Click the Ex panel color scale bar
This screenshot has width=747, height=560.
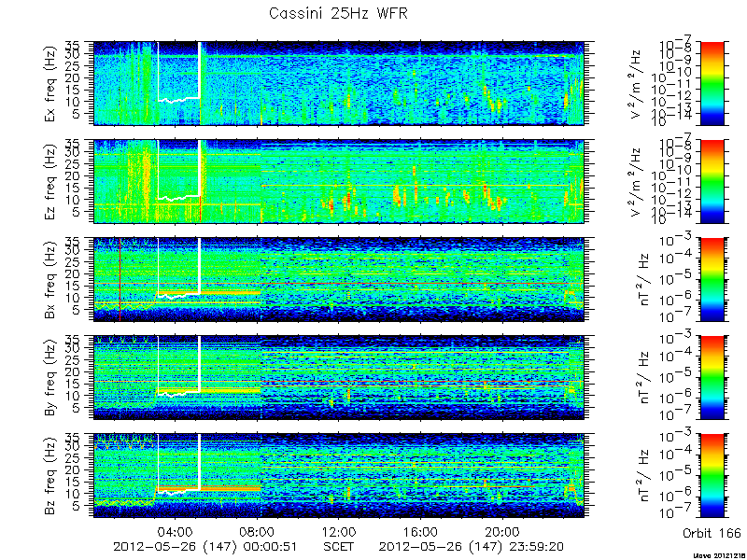coord(712,83)
